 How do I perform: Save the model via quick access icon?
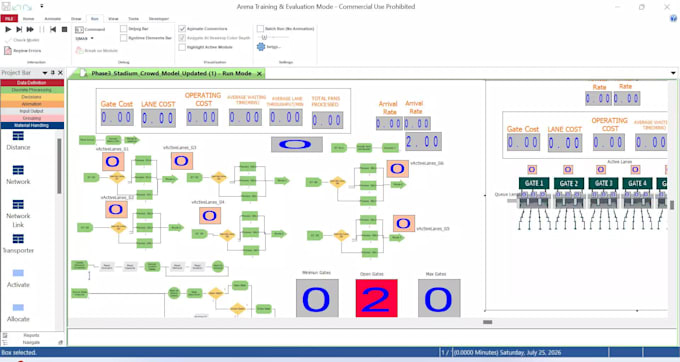click(5, 6)
